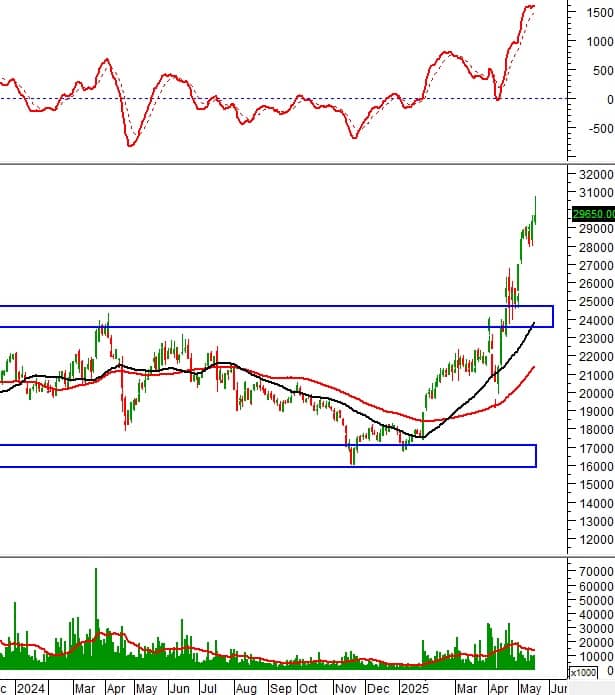The width and height of the screenshot is (615, 695).
Task: Click the 70000 label on volume axis
Action: pyautogui.click(x=596, y=571)
